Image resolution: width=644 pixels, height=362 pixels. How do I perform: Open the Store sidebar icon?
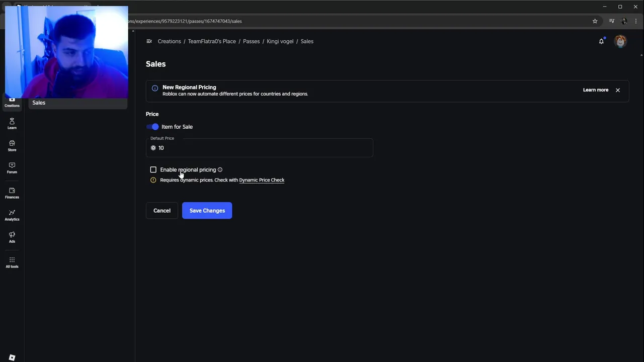[12, 145]
